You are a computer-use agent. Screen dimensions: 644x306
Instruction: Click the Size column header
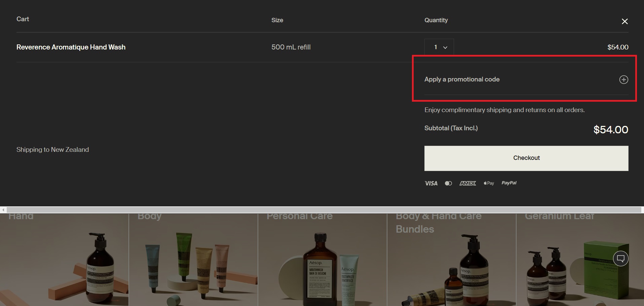coord(277,20)
